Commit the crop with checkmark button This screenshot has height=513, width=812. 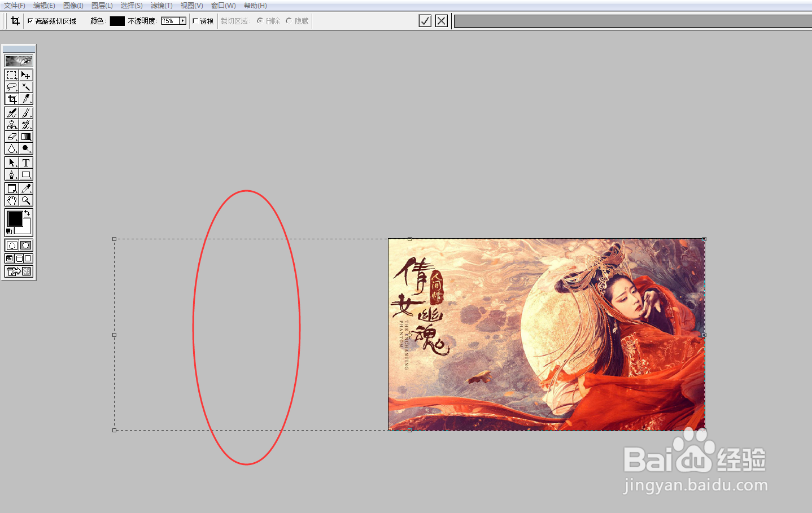click(425, 21)
